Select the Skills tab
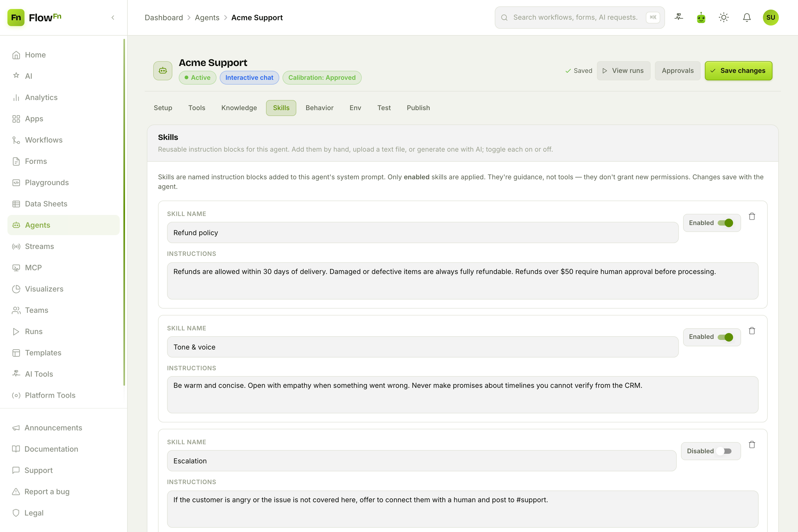Viewport: 798px width, 532px height. (x=281, y=108)
